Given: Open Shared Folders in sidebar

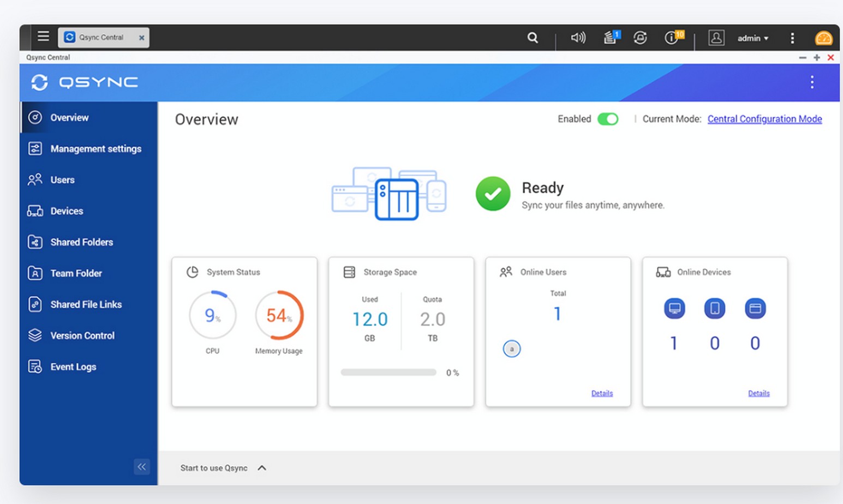Looking at the screenshot, I should [89, 242].
